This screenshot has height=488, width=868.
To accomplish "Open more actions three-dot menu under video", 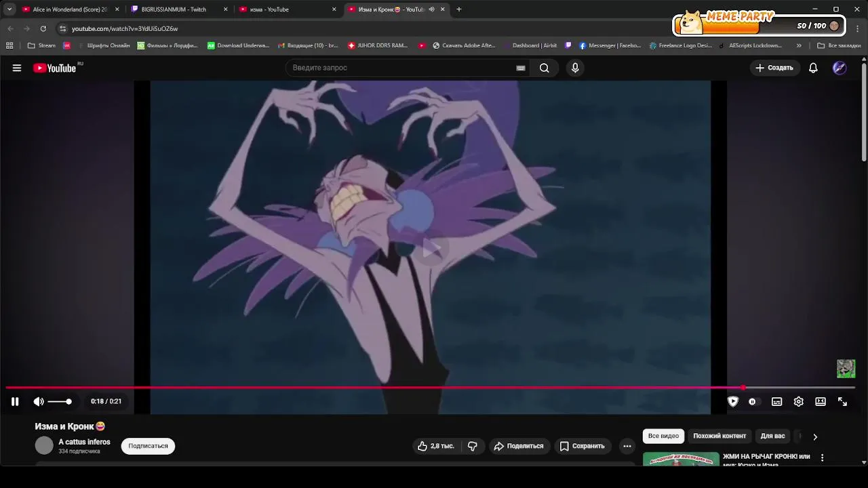I will [627, 446].
